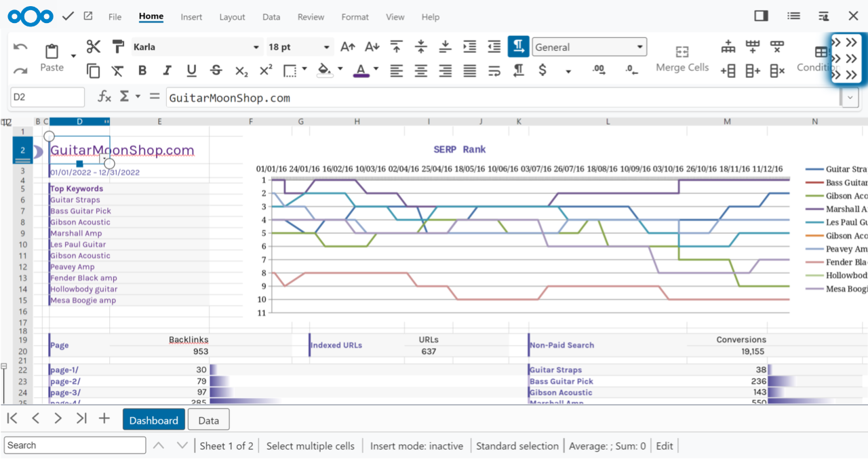Toggle wrap text in the cell
The width and height of the screenshot is (868, 459).
coord(494,71)
